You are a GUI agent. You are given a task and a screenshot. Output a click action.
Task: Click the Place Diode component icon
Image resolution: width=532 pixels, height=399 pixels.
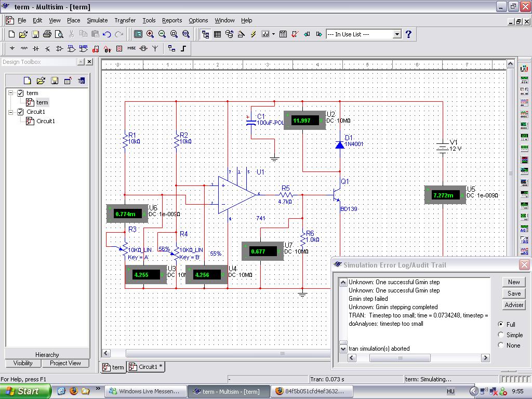36,48
